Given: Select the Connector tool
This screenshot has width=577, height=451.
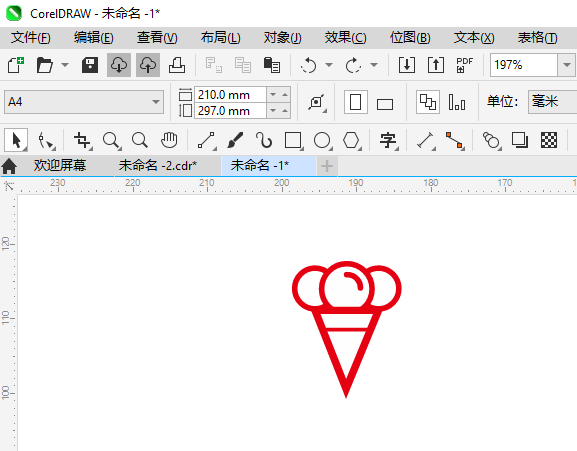Looking at the screenshot, I should click(455, 140).
